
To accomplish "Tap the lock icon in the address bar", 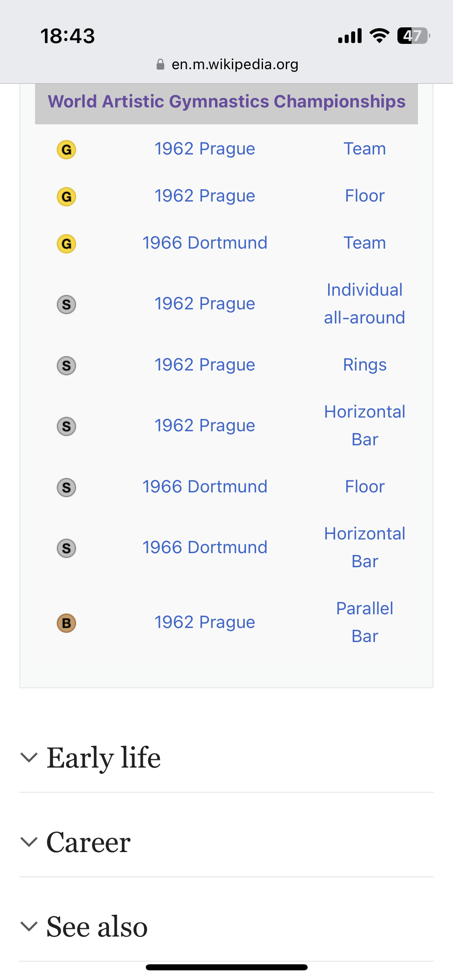I will [x=160, y=64].
